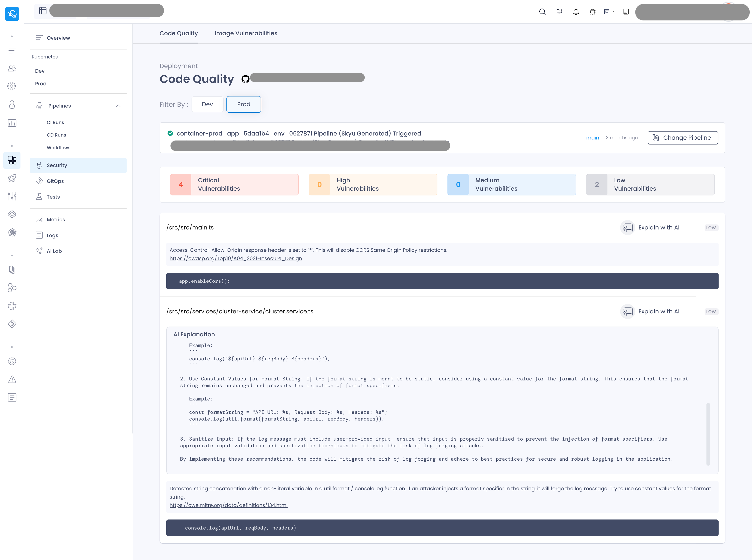Image resolution: width=752 pixels, height=560 pixels.
Task: Open the git diamond icon in left rail
Action: pos(12,324)
